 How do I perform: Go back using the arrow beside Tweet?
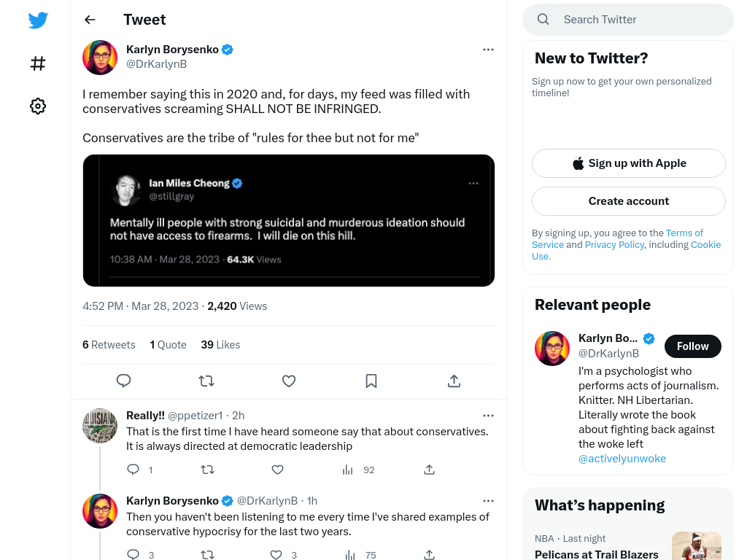(x=90, y=20)
